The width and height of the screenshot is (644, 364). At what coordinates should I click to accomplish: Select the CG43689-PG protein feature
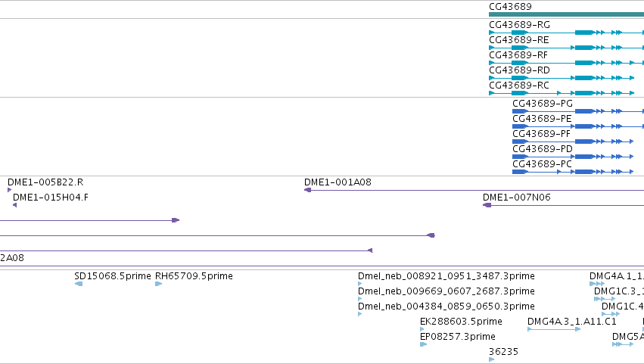point(578,111)
